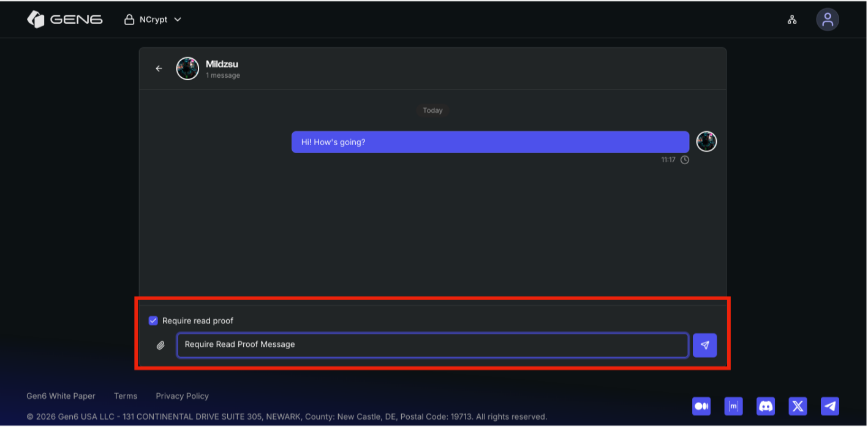Screen dimensions: 868x427
Task: Focus the message text input field
Action: pos(432,345)
